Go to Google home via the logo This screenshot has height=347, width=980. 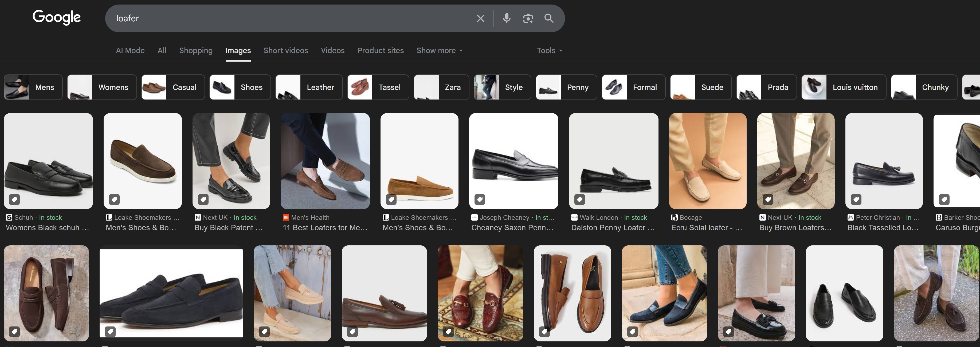[57, 17]
